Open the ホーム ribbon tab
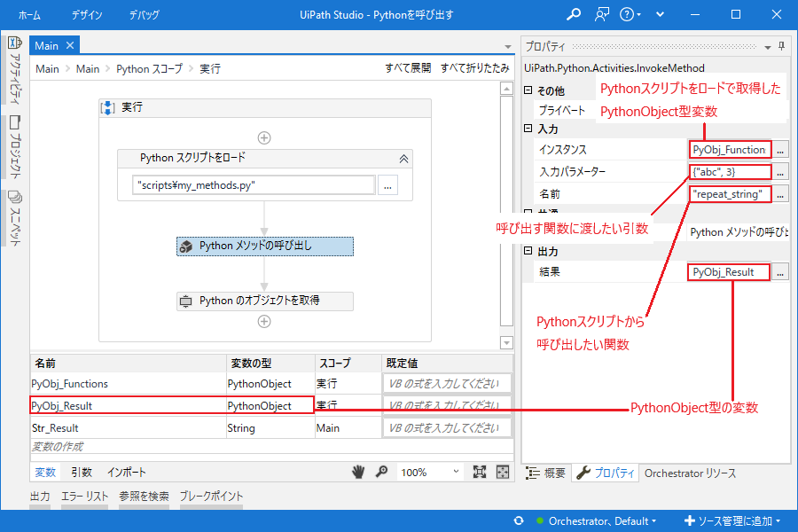This screenshot has width=798, height=532. 29,15
